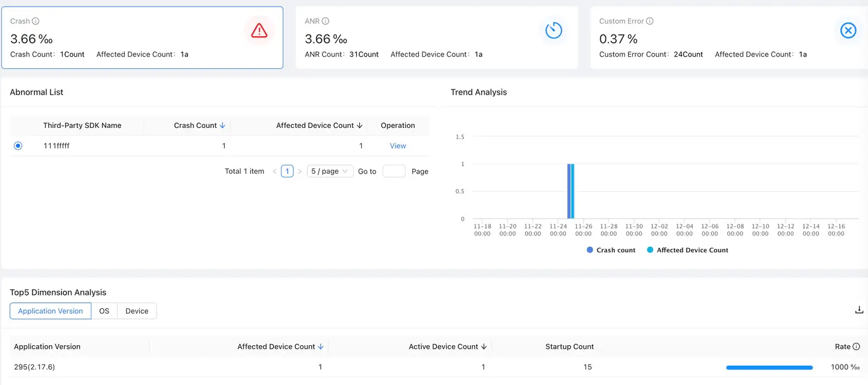This screenshot has width=868, height=385.
Task: Click the info icon beside Custom Error
Action: coord(650,21)
